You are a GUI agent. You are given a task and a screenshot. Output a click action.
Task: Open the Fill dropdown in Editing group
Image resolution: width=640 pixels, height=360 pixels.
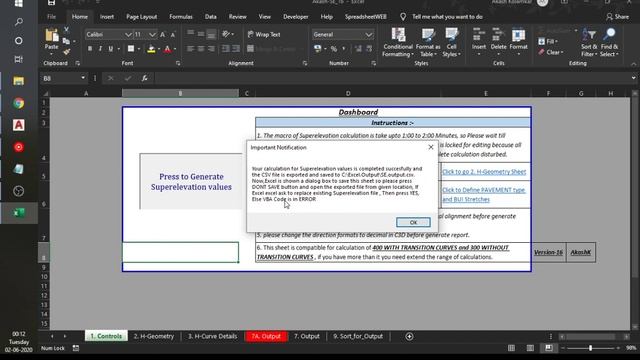click(548, 41)
